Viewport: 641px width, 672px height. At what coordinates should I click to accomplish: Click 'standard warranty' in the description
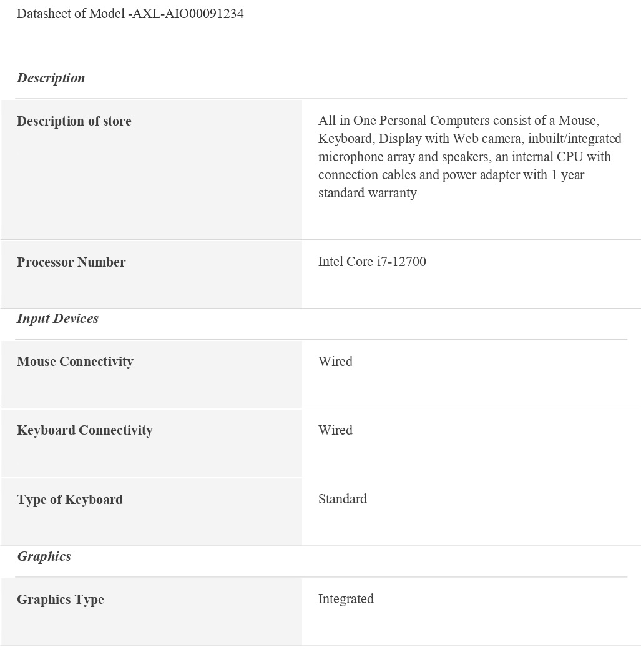(x=367, y=193)
